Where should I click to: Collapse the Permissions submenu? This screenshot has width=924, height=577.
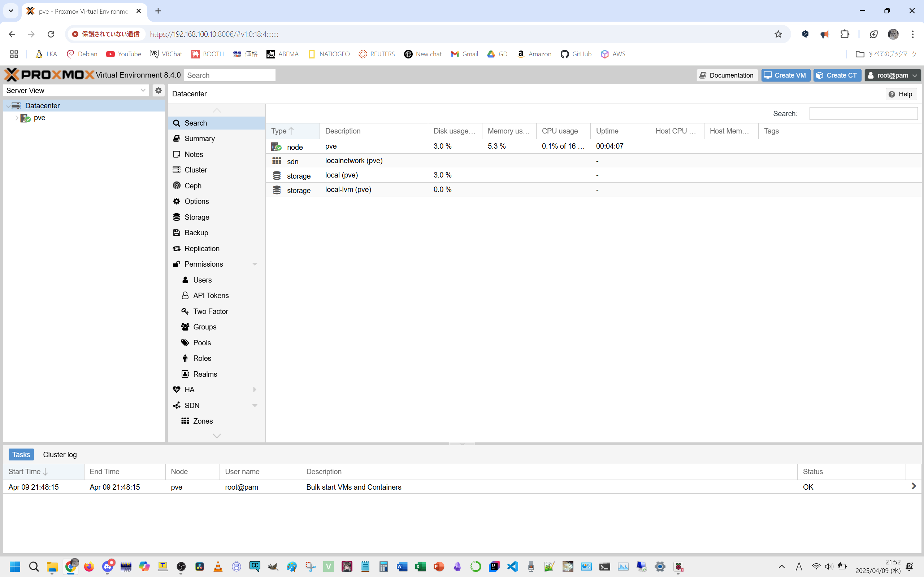[255, 264]
